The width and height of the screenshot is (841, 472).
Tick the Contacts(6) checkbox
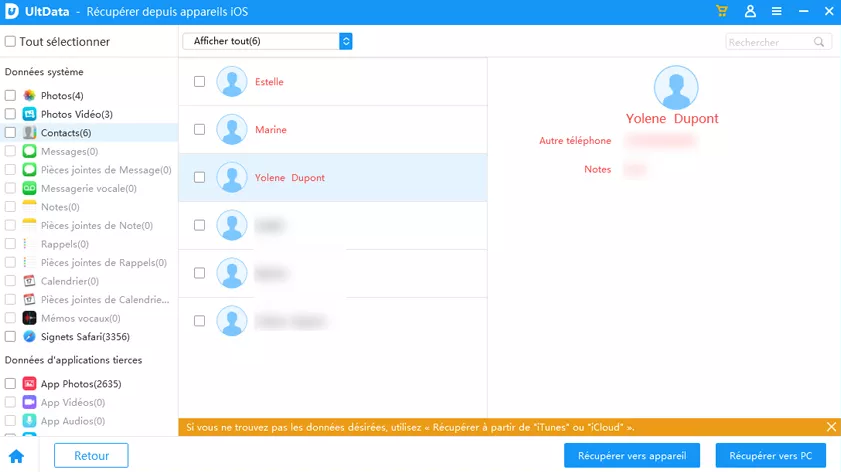[10, 133]
